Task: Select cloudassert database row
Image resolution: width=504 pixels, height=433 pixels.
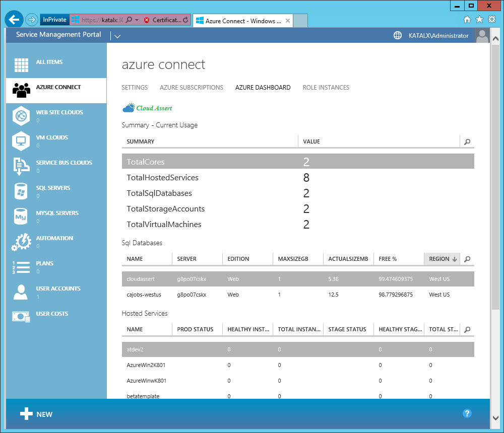Action: (x=298, y=279)
